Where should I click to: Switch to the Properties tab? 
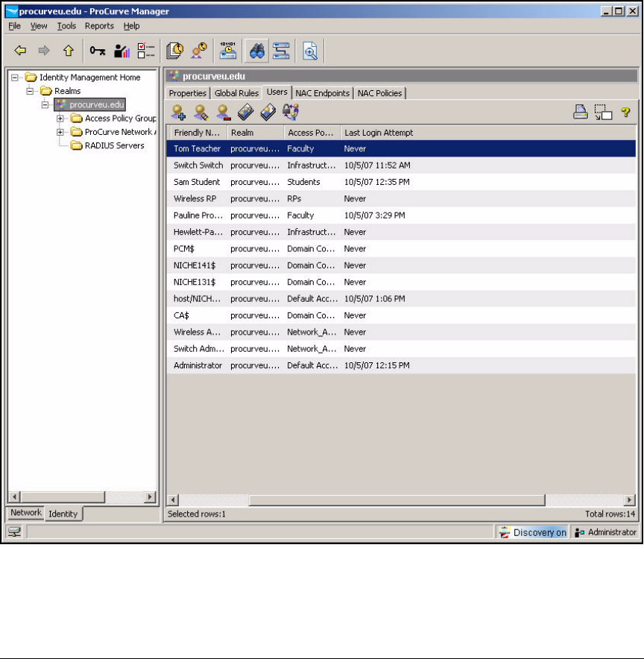(x=187, y=93)
